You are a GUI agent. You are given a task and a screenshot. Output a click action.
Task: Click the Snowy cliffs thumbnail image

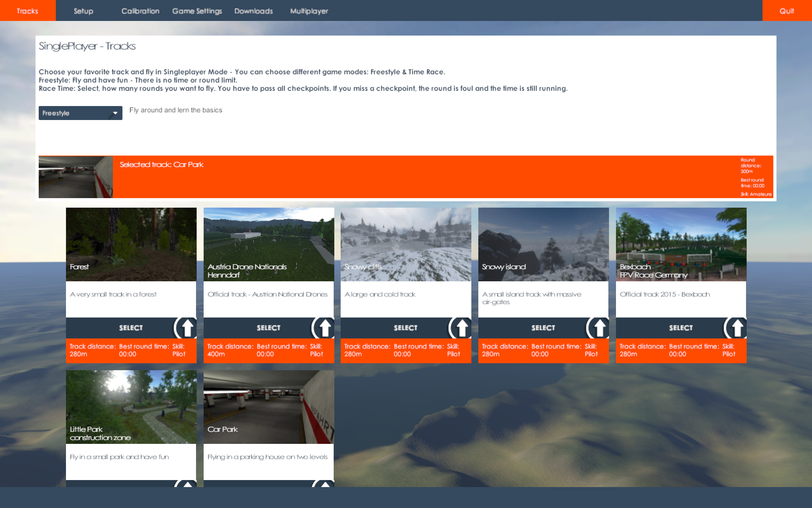(x=406, y=244)
